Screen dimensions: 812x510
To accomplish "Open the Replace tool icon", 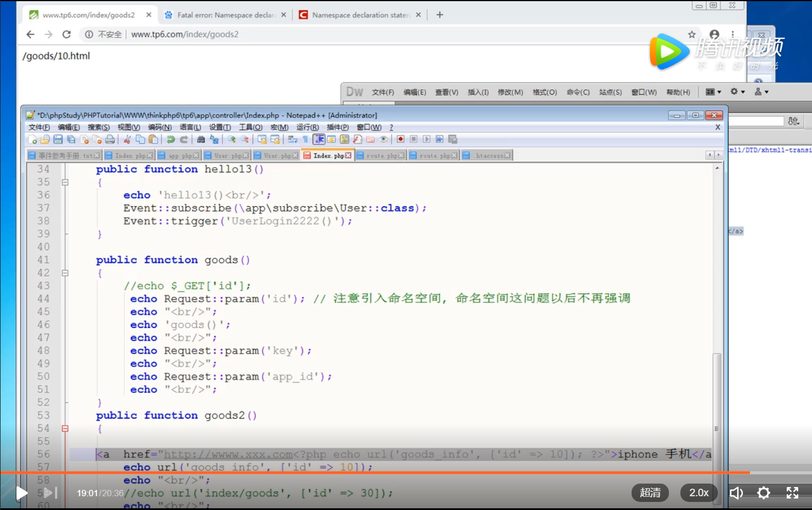I will pyautogui.click(x=214, y=139).
